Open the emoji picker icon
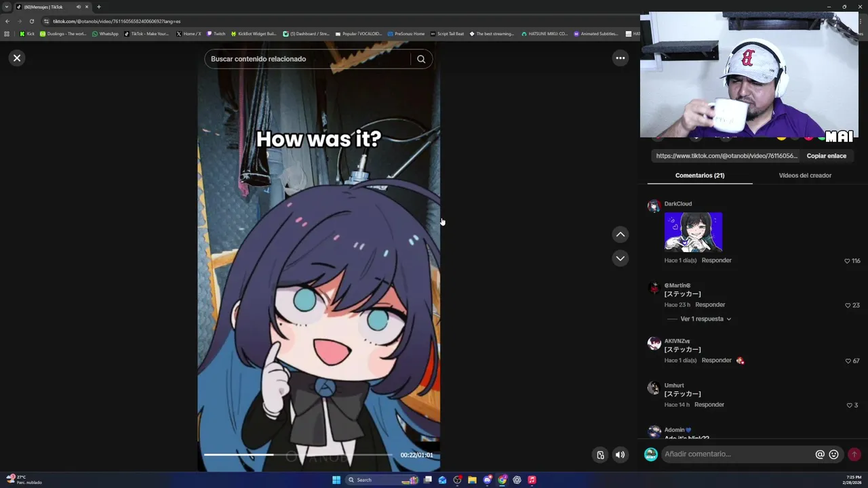This screenshot has height=488, width=868. coord(834,455)
